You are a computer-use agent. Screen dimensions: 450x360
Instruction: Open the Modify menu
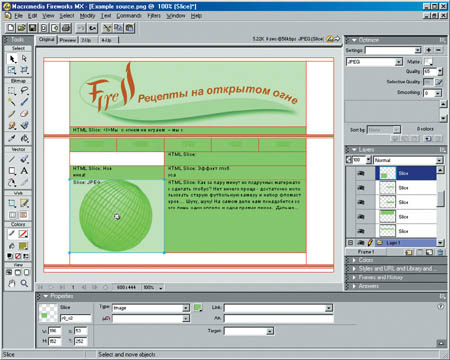point(87,16)
